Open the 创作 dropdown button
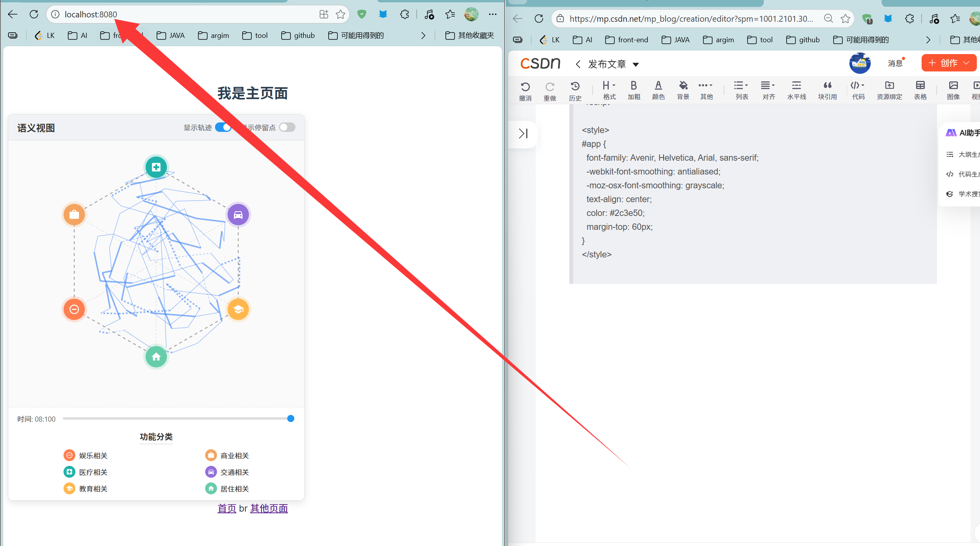 pyautogui.click(x=948, y=63)
